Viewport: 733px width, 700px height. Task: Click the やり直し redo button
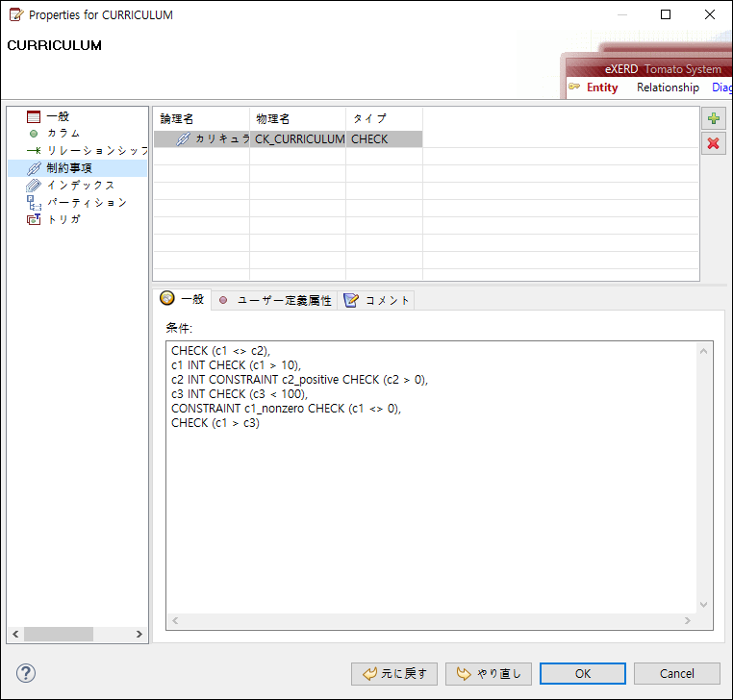click(488, 674)
